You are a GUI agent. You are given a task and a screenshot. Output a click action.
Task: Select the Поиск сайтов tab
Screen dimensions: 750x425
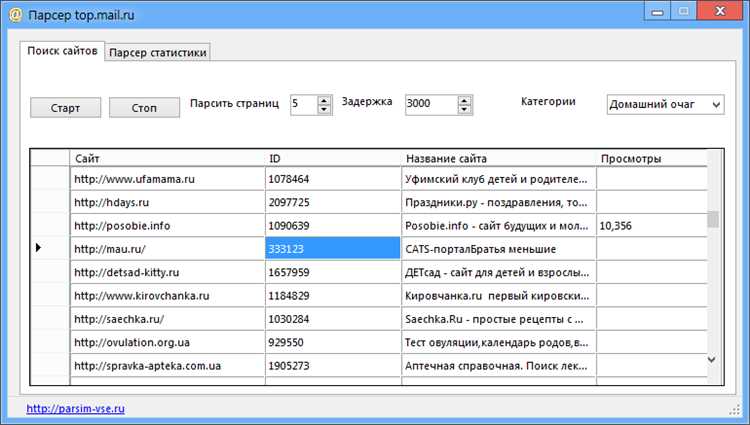tap(62, 51)
